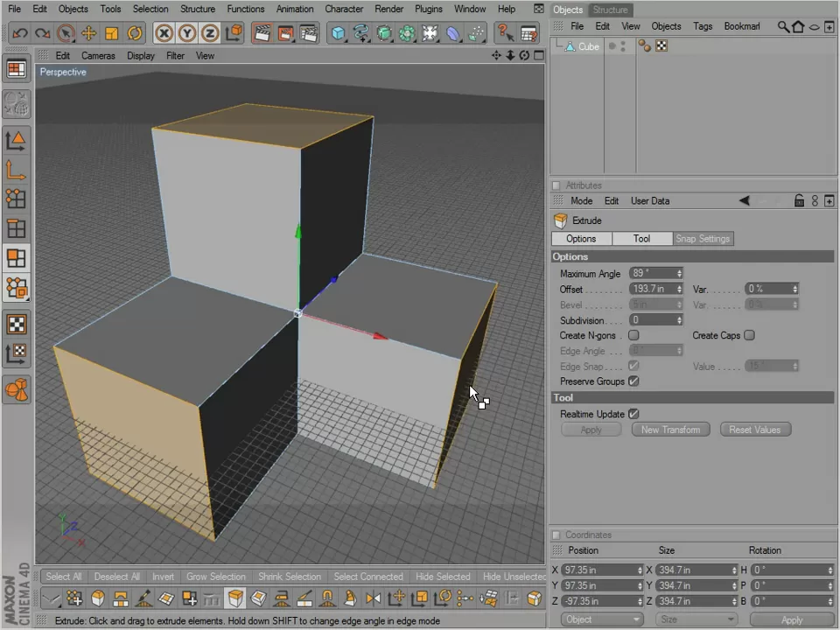840x630 pixels.
Task: Adjust Size Y stepper arrows
Action: coord(734,585)
